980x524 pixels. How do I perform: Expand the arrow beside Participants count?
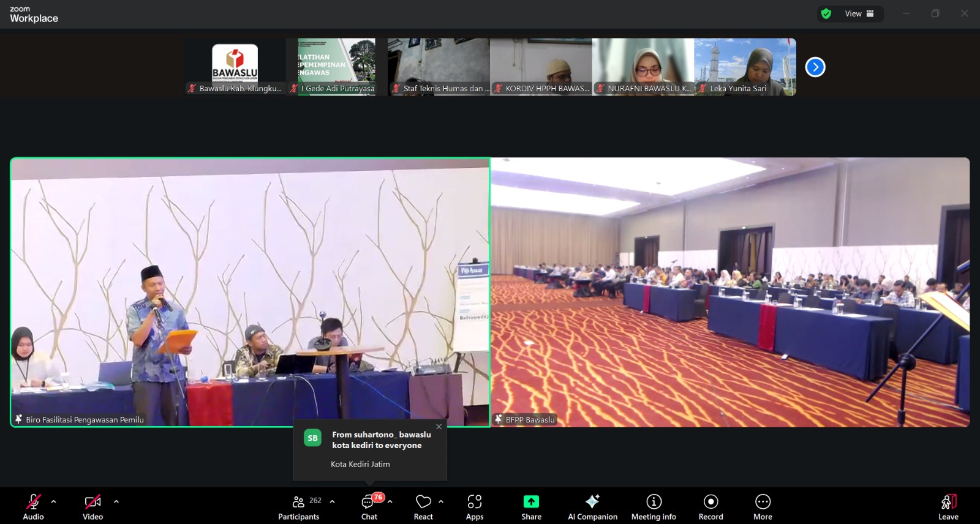tap(333, 501)
